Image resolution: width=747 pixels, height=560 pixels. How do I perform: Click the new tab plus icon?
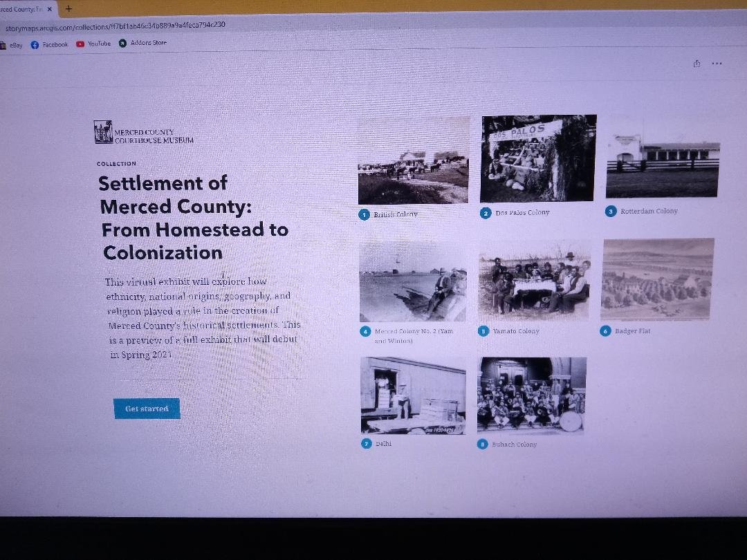click(x=67, y=9)
